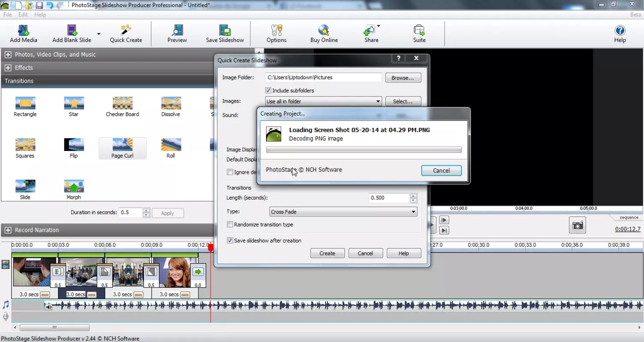Select the Flip transition

click(74, 148)
